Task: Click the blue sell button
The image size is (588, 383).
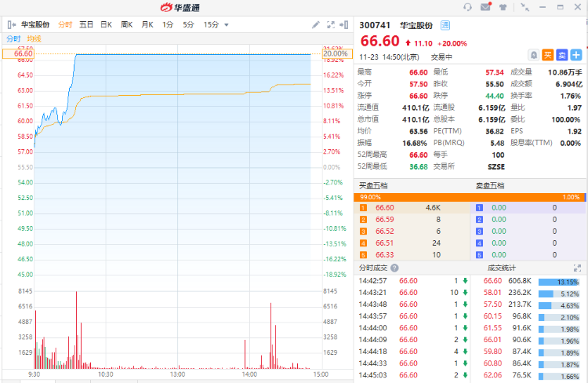Action: 562,55
